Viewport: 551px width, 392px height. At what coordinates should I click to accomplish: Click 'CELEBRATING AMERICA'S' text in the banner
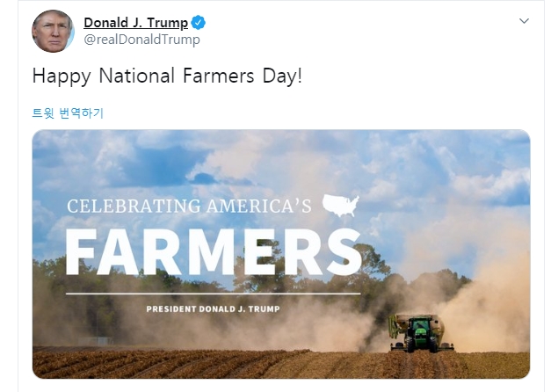pyautogui.click(x=189, y=207)
